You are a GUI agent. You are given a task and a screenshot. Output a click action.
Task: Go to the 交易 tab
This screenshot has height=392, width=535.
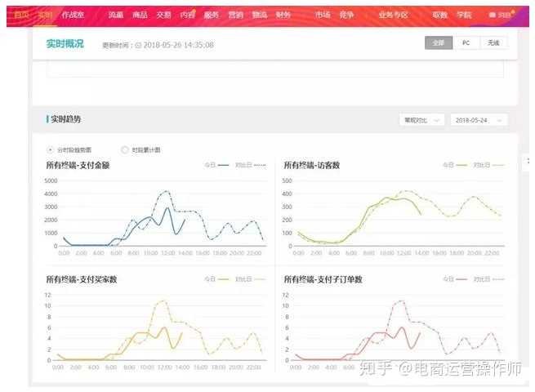tap(163, 15)
